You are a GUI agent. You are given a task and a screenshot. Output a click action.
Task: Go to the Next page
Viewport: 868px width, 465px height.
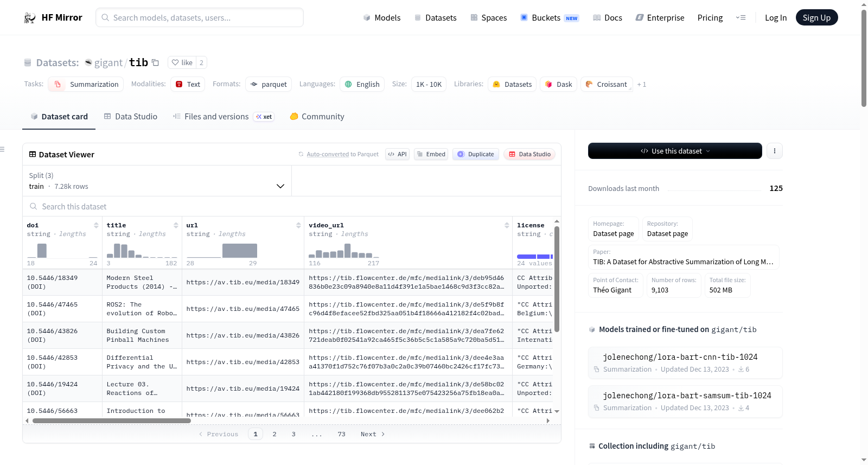click(373, 434)
